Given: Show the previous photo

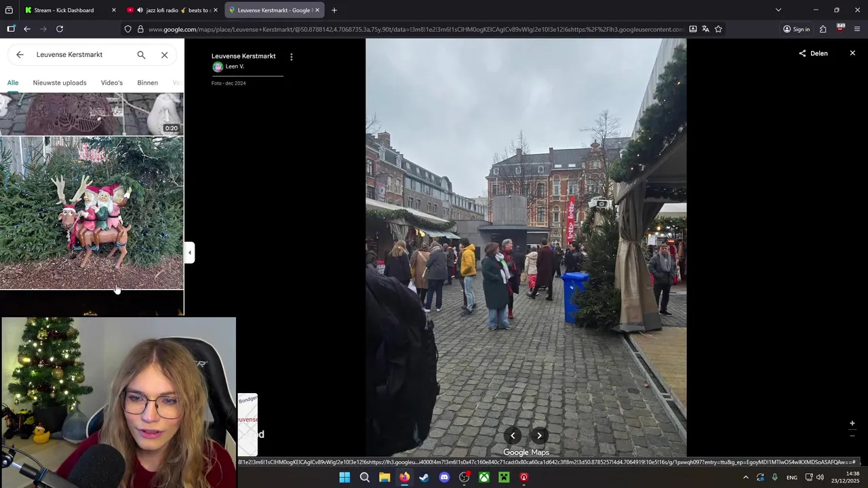Looking at the screenshot, I should 513,436.
